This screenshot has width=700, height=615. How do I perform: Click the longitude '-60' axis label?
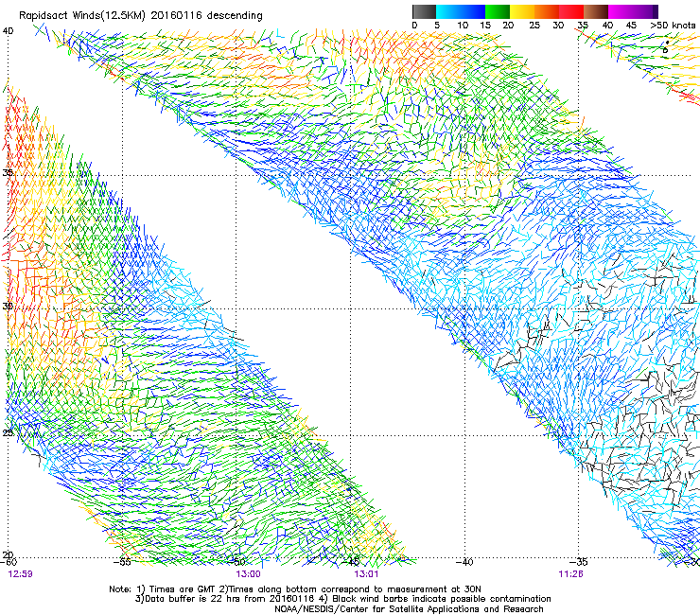click(x=9, y=562)
